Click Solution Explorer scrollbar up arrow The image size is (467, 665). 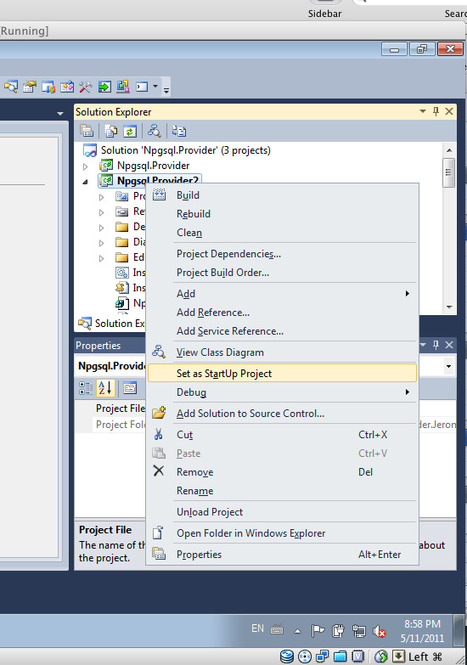pyautogui.click(x=449, y=151)
